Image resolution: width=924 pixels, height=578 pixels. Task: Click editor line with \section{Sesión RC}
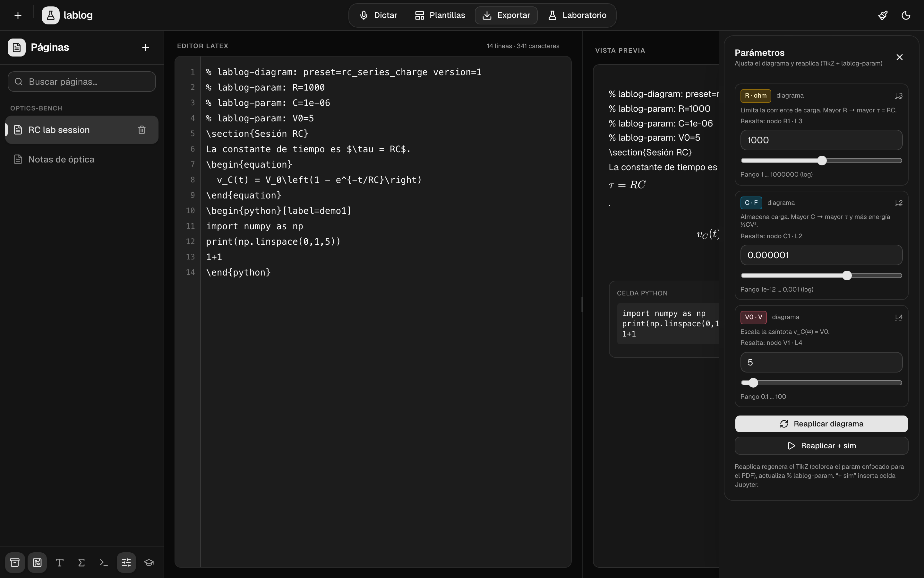(257, 133)
